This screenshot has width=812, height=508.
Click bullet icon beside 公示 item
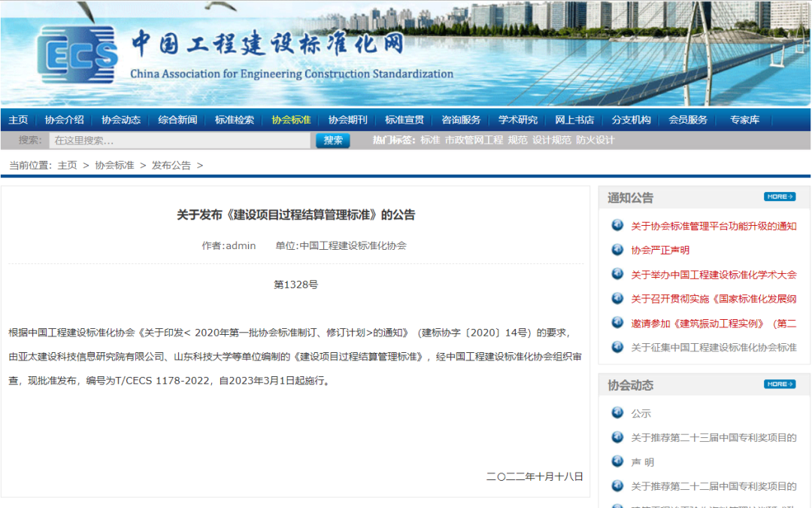pyautogui.click(x=617, y=412)
